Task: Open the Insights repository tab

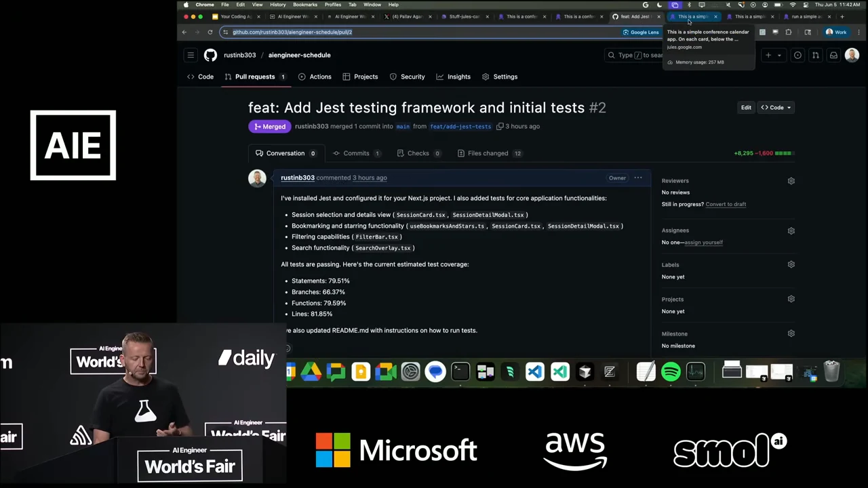Action: [453, 77]
